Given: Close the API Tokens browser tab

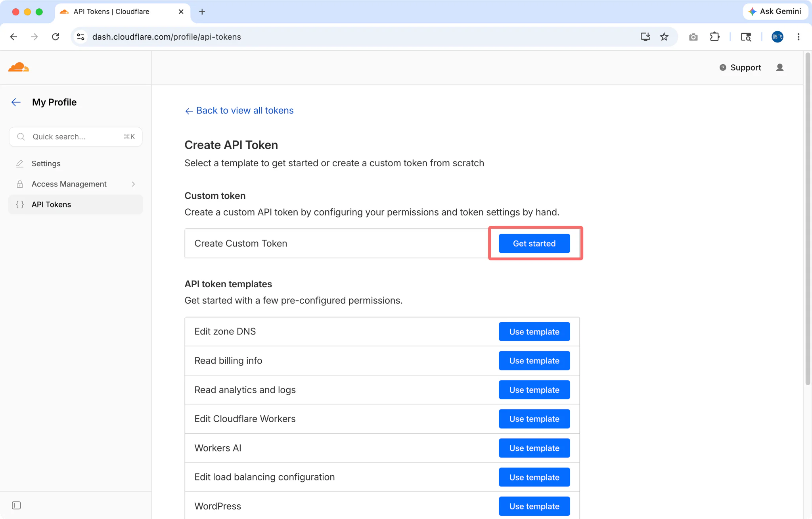Looking at the screenshot, I should pos(181,12).
